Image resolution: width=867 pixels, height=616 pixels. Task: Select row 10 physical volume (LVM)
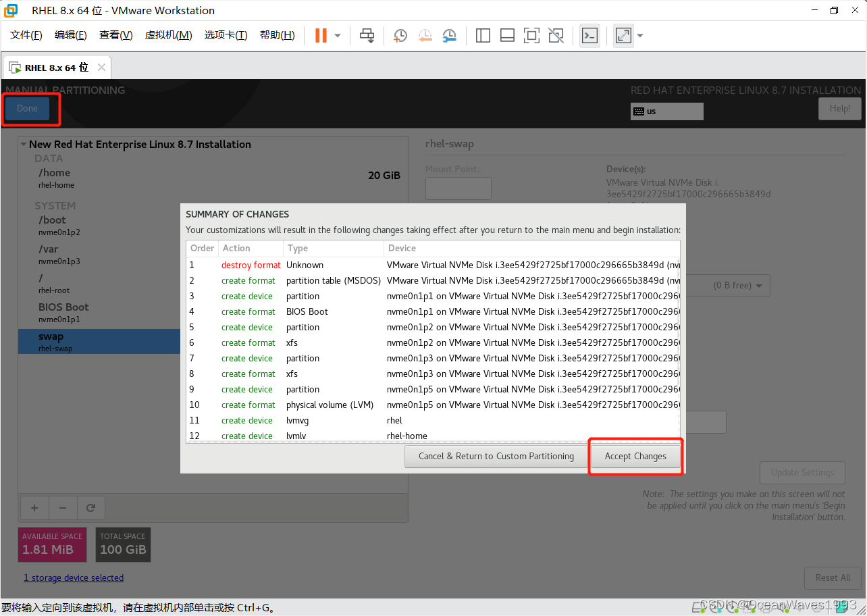click(x=433, y=405)
